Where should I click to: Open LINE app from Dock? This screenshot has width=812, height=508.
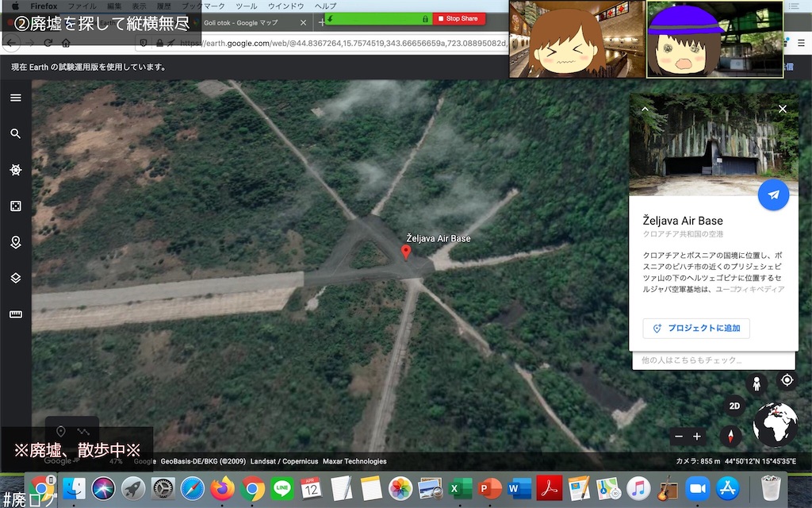pyautogui.click(x=282, y=488)
